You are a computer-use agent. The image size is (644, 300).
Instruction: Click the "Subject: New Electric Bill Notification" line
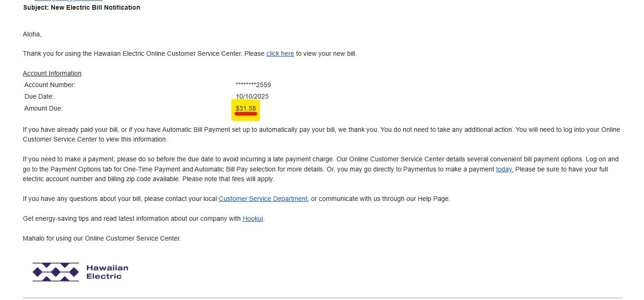click(x=82, y=7)
